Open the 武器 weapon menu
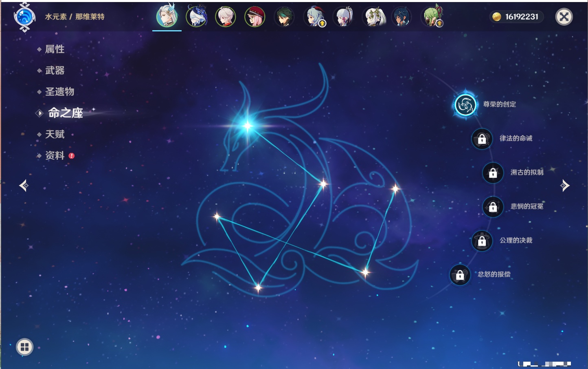588x369 pixels. pyautogui.click(x=55, y=71)
